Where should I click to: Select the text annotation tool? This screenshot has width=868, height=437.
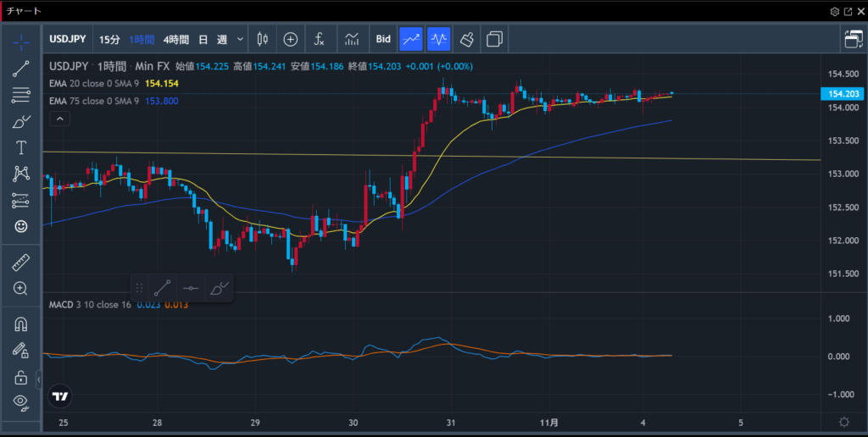[21, 147]
